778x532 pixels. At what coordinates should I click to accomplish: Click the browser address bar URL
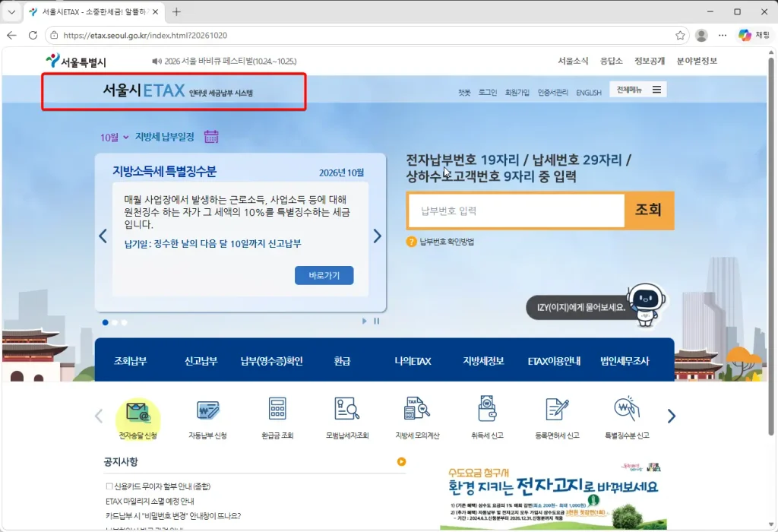pyautogui.click(x=145, y=35)
